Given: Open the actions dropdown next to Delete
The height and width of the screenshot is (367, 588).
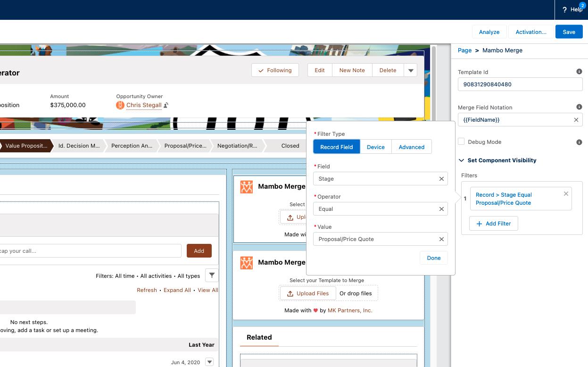Looking at the screenshot, I should (411, 70).
